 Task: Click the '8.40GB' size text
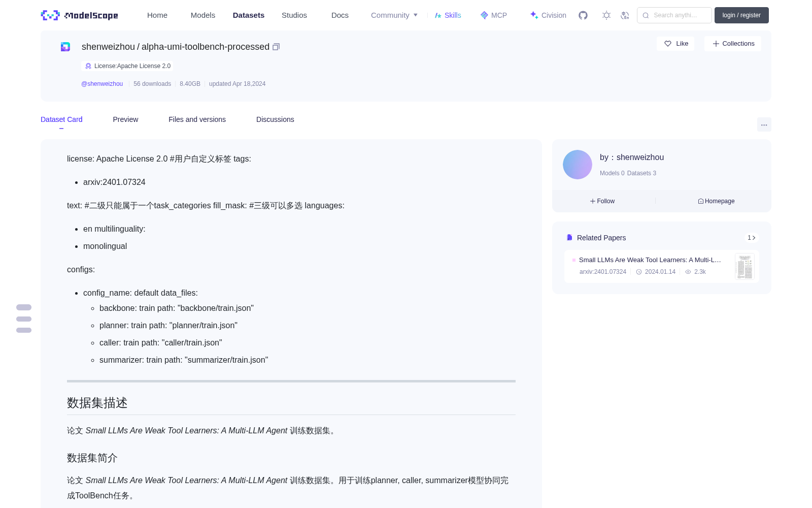point(190,84)
